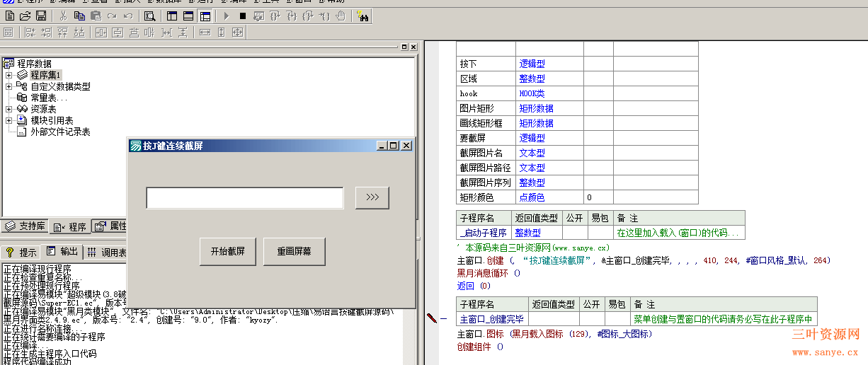Switch to the 程序 tab

(70, 226)
